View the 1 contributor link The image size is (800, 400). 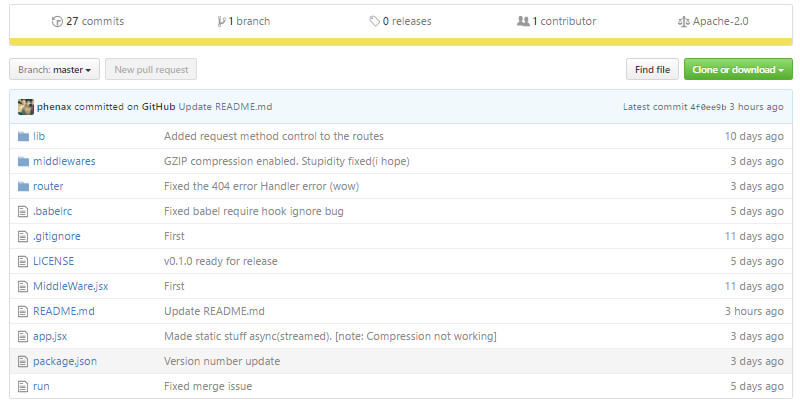tap(557, 21)
